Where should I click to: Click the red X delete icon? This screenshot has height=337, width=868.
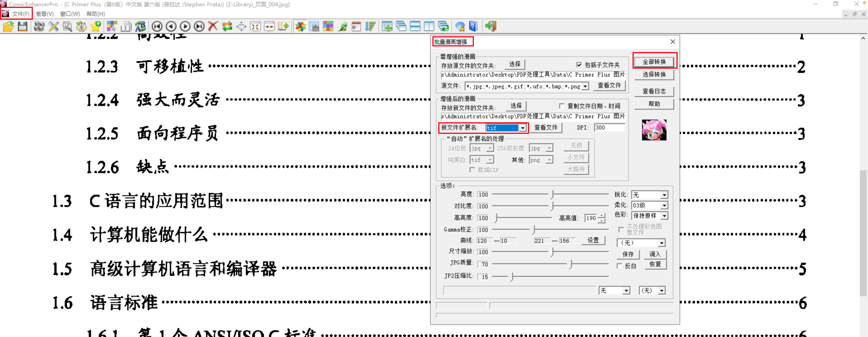213,26
